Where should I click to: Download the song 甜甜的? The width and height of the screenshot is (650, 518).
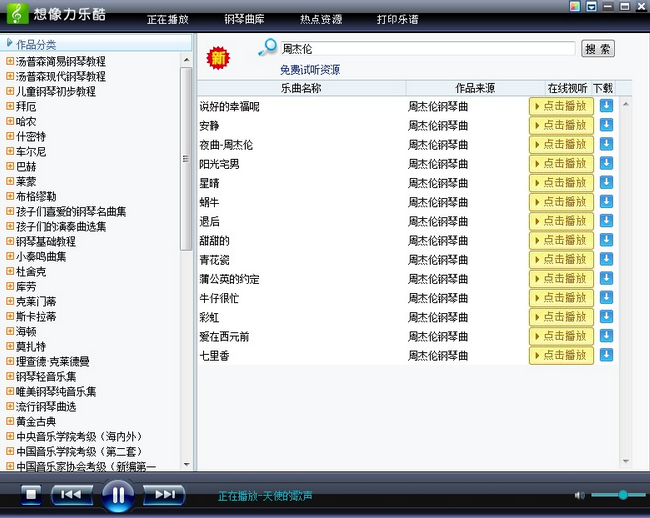pyautogui.click(x=606, y=240)
